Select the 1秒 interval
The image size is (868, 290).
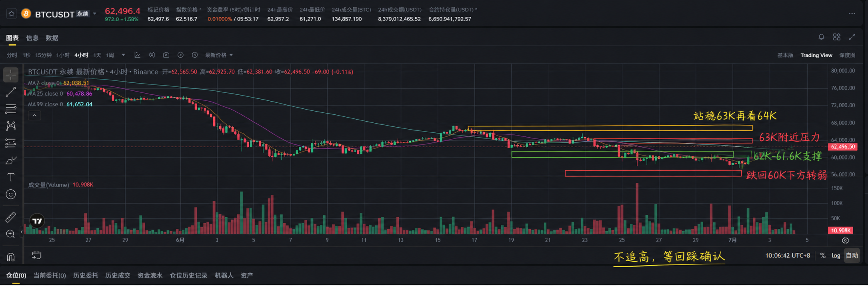tap(26, 55)
